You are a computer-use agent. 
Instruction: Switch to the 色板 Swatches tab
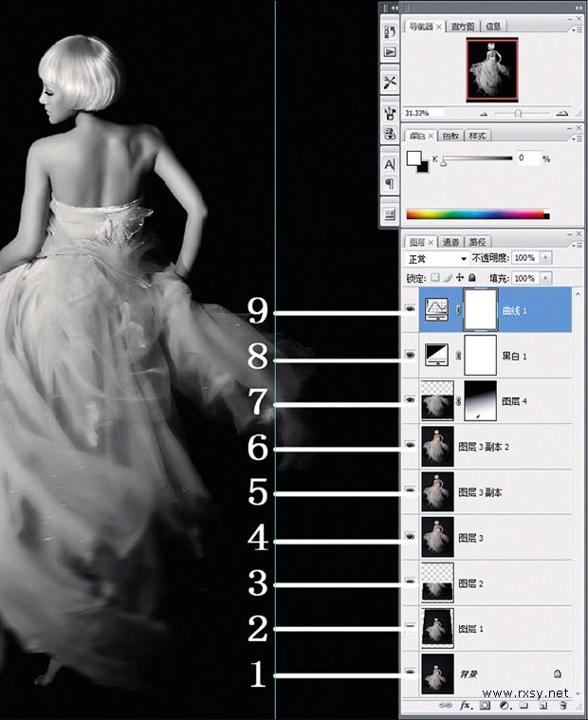[x=450, y=136]
